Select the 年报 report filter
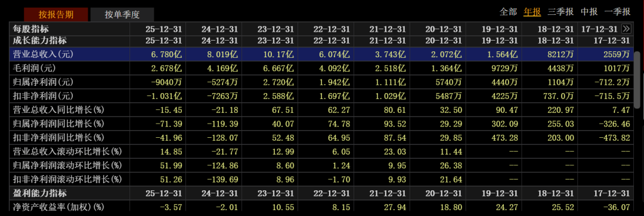The image size is (644, 216). click(532, 12)
